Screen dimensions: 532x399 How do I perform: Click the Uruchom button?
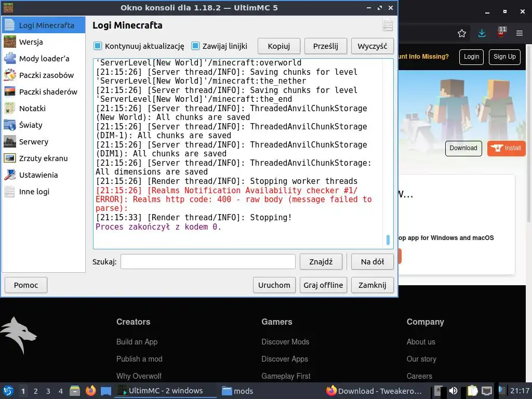(x=274, y=285)
